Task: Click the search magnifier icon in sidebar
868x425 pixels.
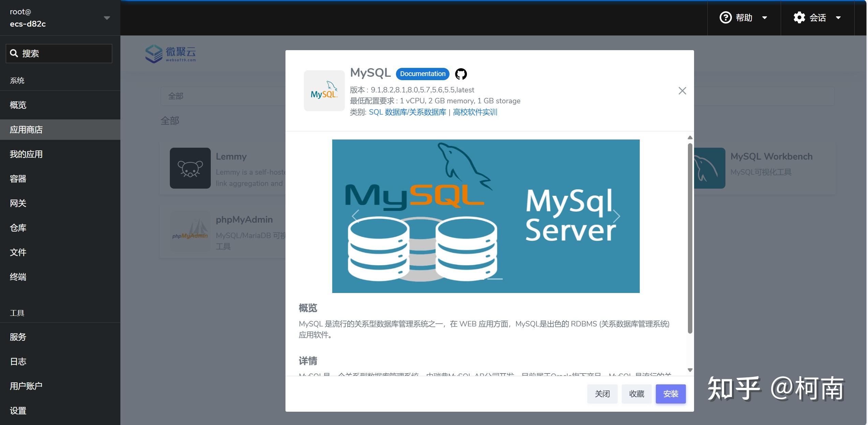Action: (14, 53)
